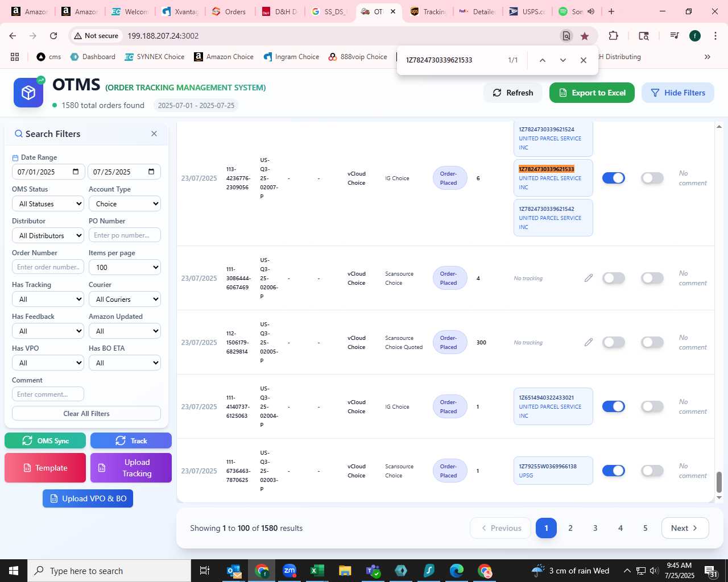Click the Comment filter input field

coord(48,394)
